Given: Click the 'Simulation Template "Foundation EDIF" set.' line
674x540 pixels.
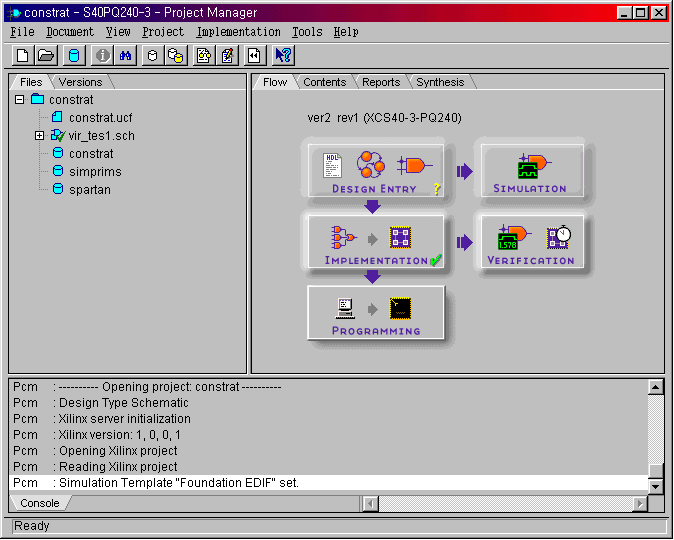Looking at the screenshot, I should pyautogui.click(x=328, y=483).
